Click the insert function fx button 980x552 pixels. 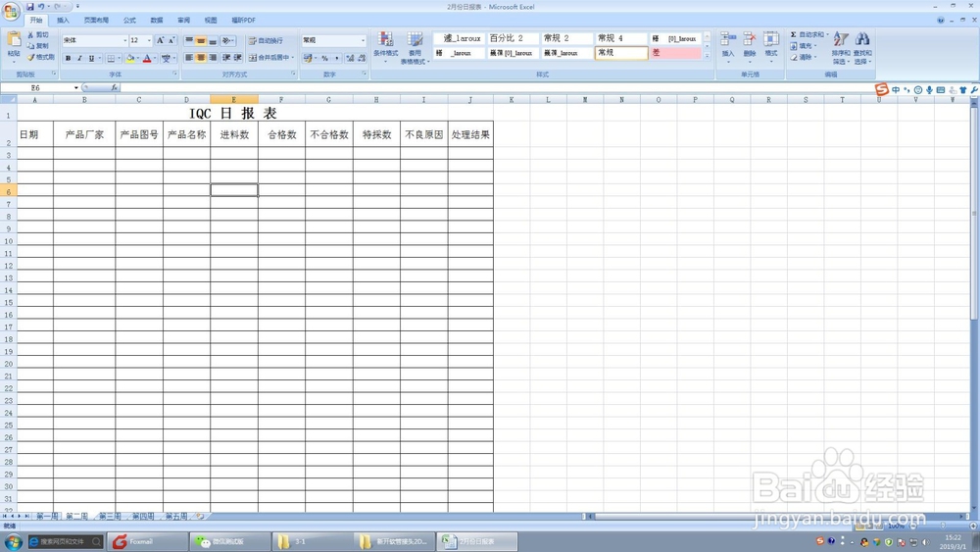(x=115, y=88)
